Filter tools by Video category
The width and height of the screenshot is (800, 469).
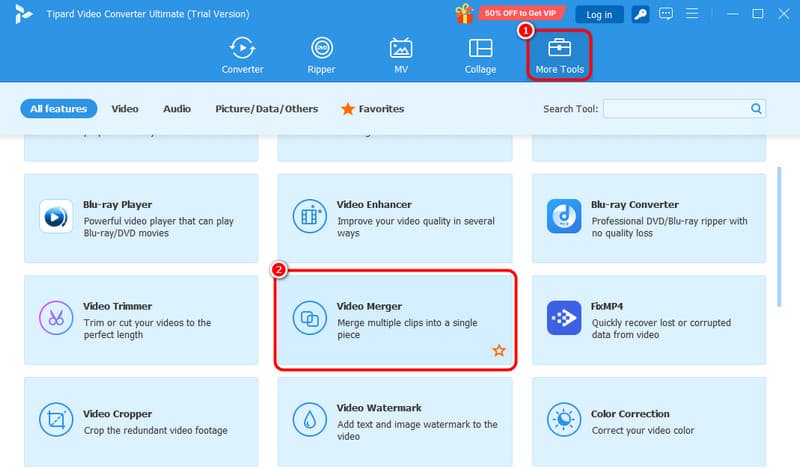tap(125, 109)
